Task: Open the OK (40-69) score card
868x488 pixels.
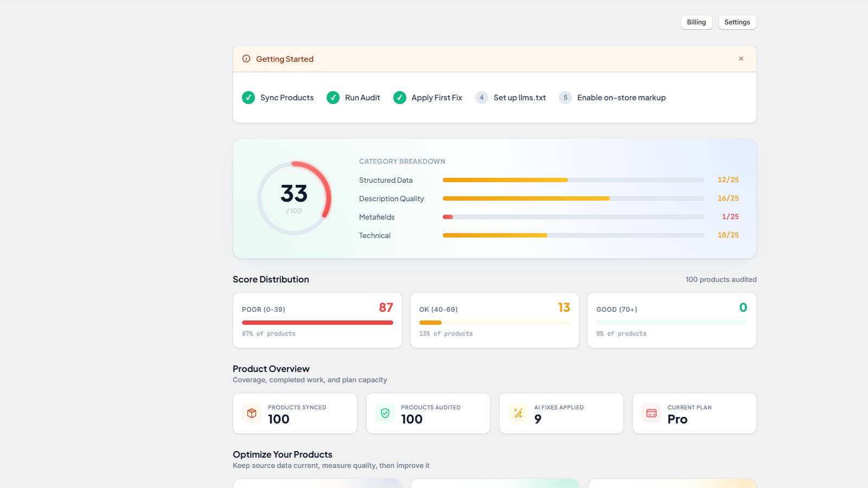Action: click(x=495, y=320)
